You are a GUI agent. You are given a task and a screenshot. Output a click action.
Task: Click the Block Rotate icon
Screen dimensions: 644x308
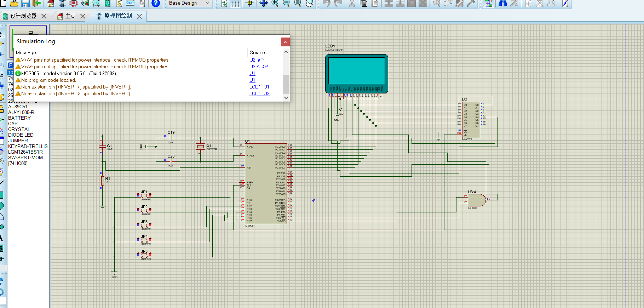click(412, 4)
